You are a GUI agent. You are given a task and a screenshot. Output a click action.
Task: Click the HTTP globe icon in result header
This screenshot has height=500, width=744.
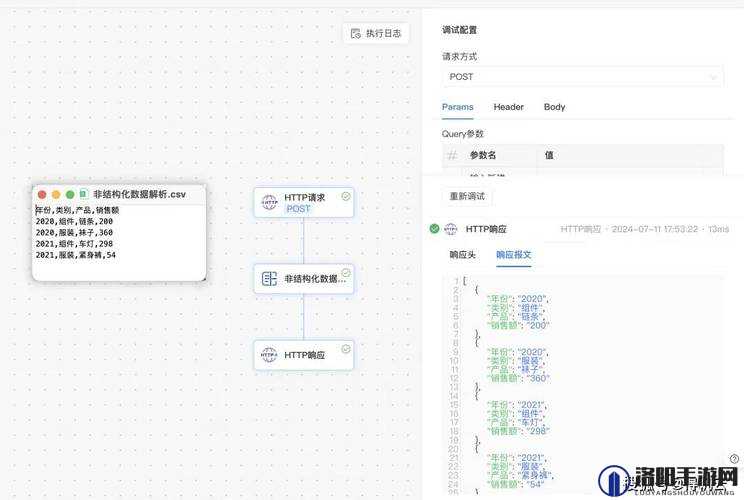point(450,229)
